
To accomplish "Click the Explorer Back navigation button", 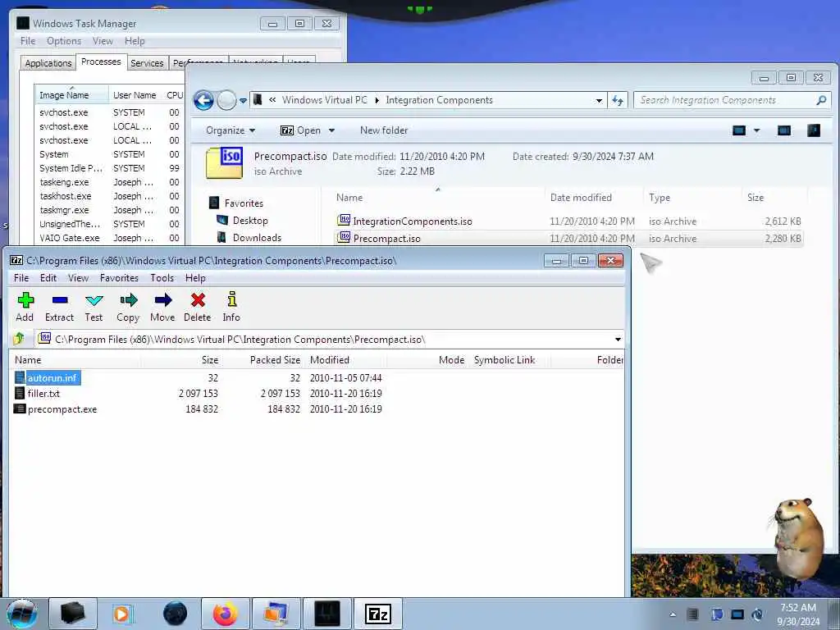I will pos(203,100).
